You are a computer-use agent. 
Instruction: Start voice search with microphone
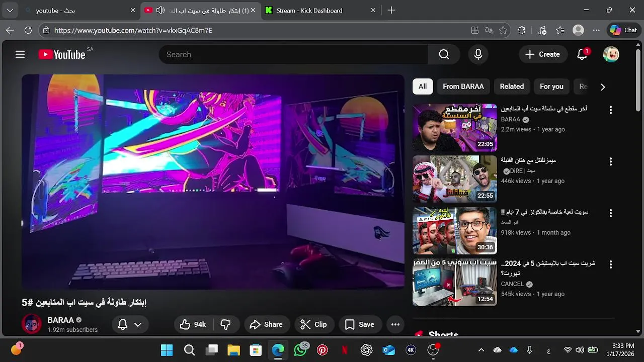coord(478,54)
